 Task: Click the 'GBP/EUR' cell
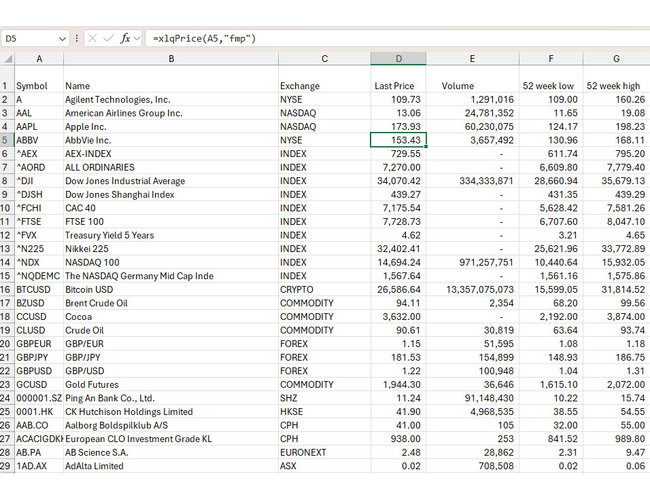[171, 344]
